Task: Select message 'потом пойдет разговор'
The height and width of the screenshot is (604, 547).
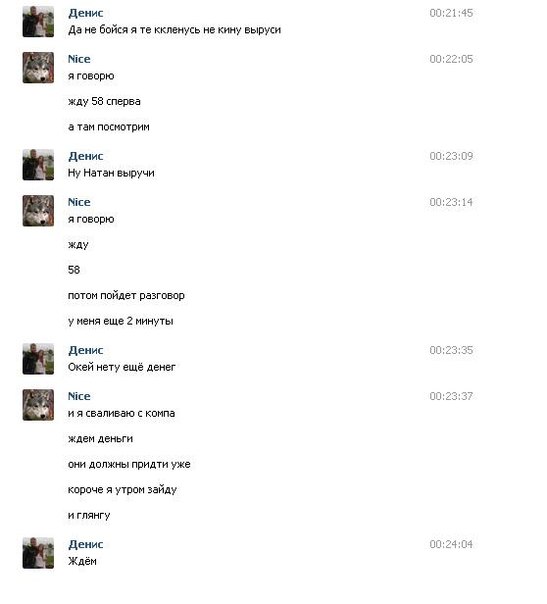Action: click(126, 296)
